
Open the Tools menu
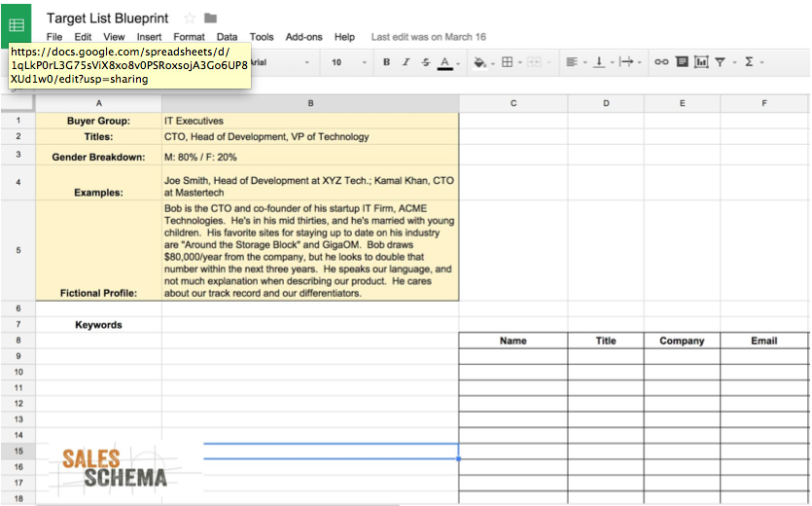262,37
